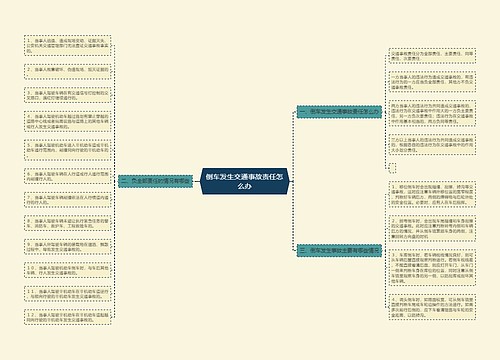Click left-branch item 3 about traffic signal intersections

point(68,95)
